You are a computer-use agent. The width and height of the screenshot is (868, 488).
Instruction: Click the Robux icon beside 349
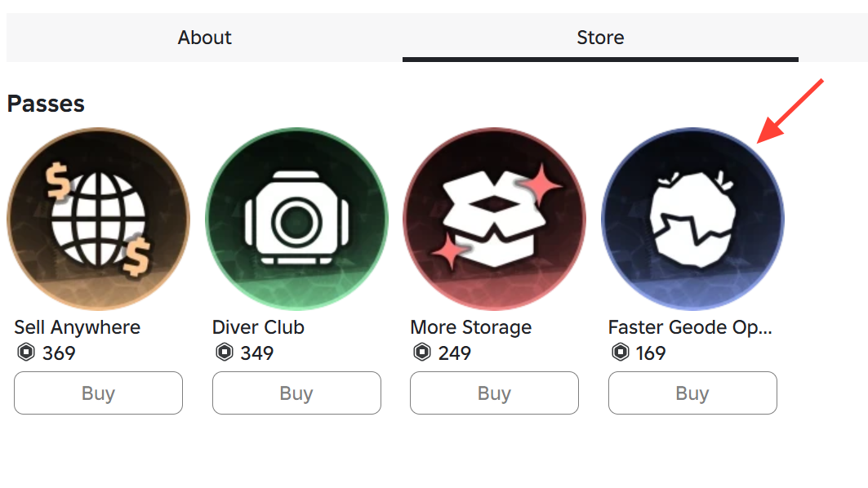(x=224, y=353)
